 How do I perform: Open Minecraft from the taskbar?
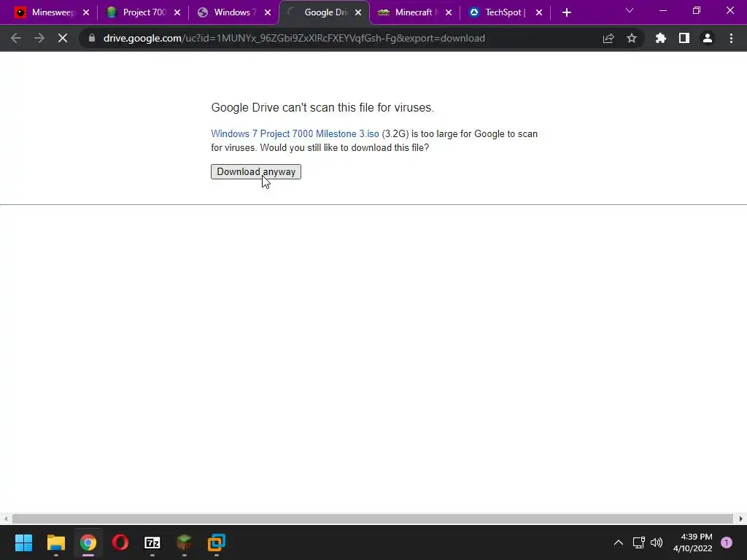pyautogui.click(x=185, y=542)
